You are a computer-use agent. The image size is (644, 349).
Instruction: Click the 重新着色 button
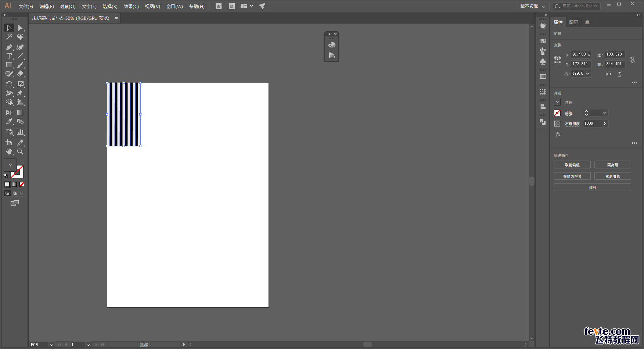613,176
